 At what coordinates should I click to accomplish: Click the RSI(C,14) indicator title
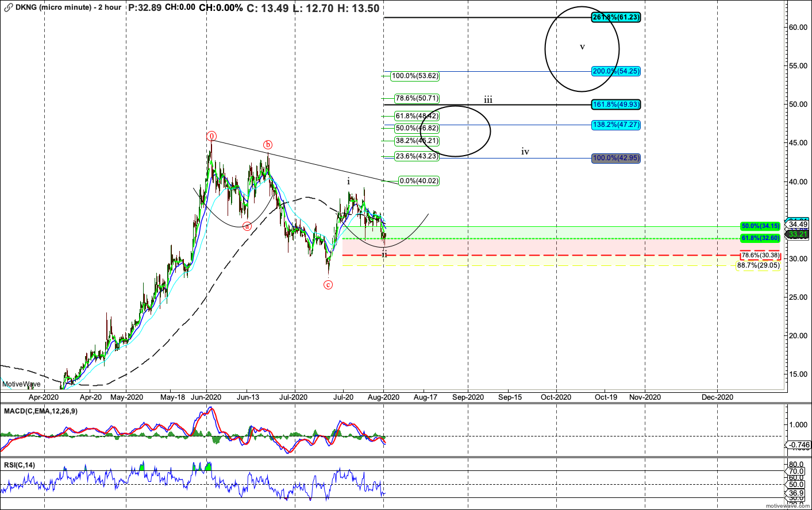coord(20,465)
